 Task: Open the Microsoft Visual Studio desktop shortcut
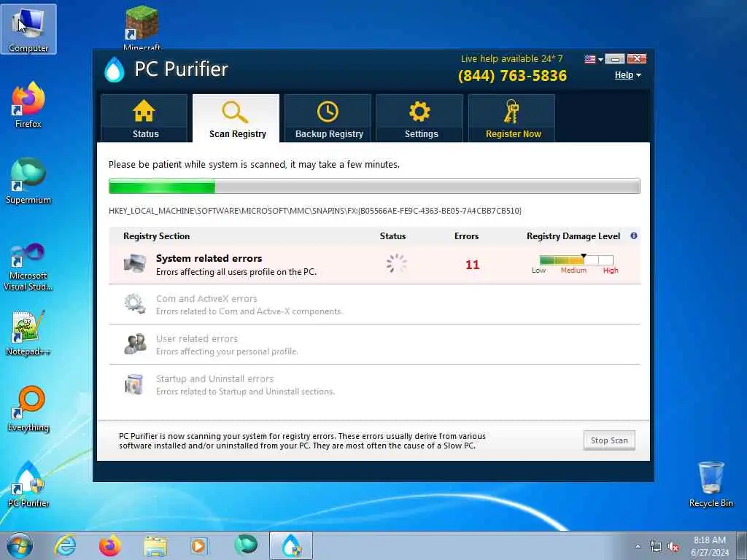click(28, 267)
